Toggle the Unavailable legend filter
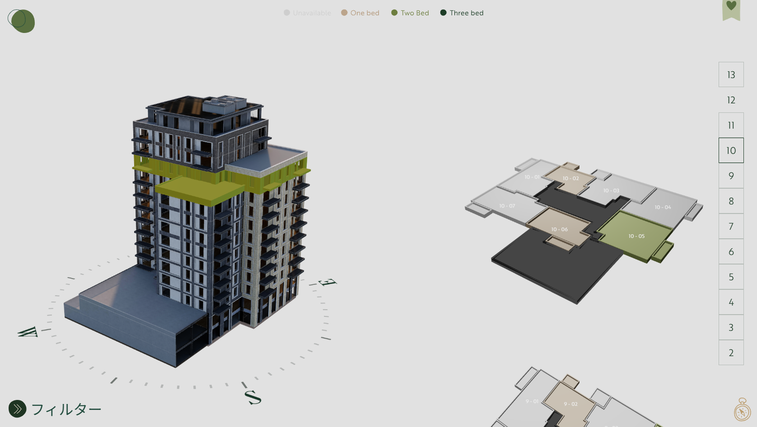This screenshot has height=427, width=757. pos(310,13)
